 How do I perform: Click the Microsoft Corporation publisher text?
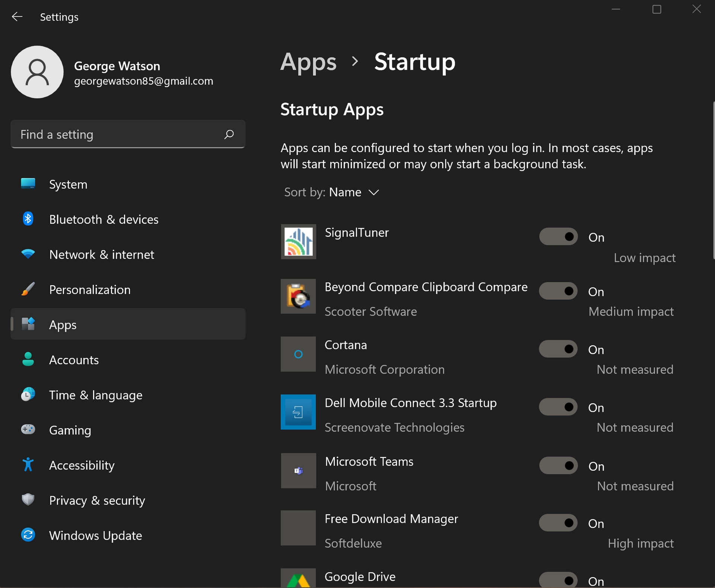coord(385,369)
